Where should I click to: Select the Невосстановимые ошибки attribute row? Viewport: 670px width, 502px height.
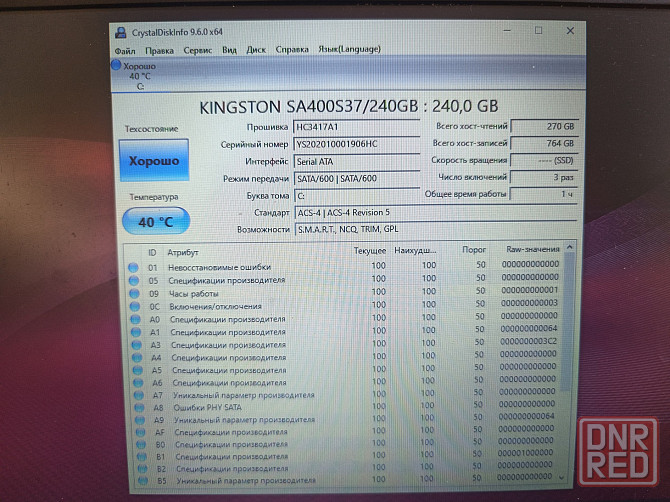pos(344,267)
